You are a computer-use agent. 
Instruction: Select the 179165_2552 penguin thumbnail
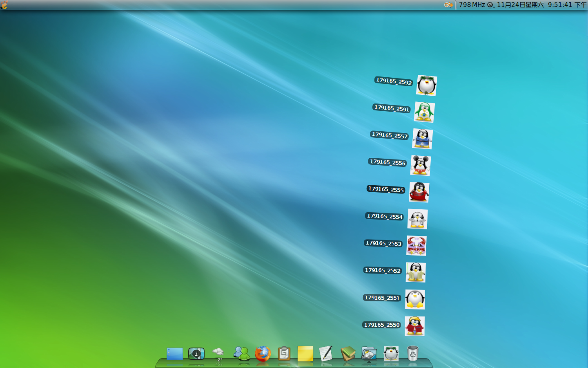click(x=416, y=273)
